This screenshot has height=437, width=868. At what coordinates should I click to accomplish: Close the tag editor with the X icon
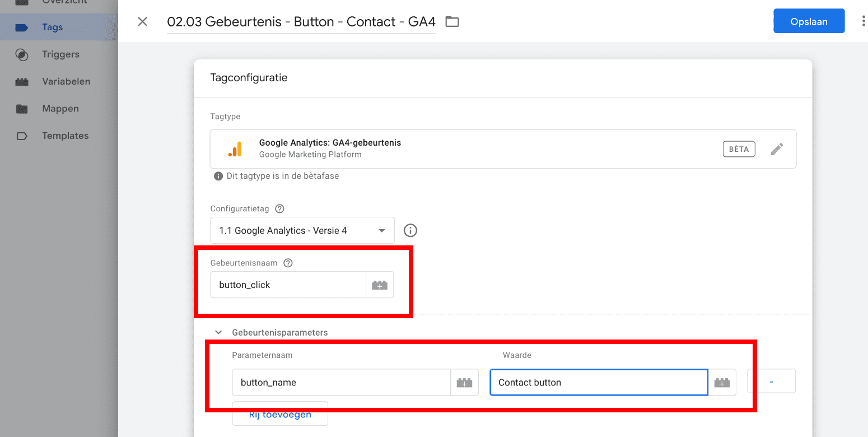(x=143, y=22)
